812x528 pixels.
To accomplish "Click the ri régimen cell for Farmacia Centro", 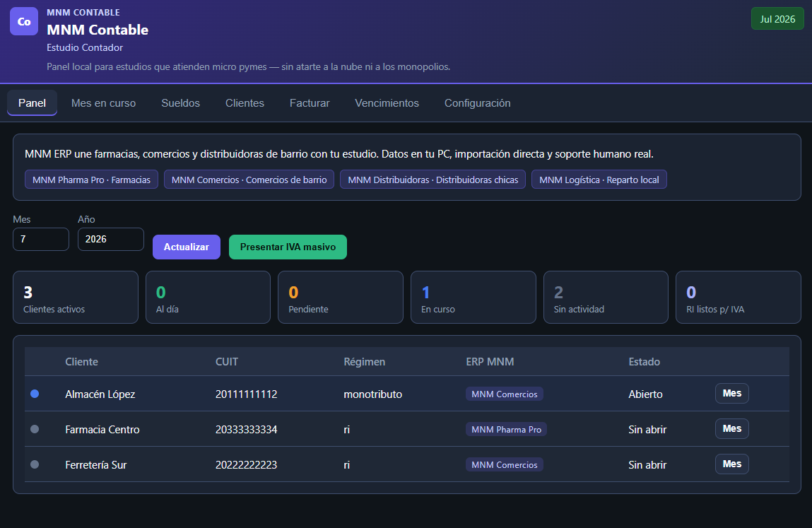I will [347, 430].
